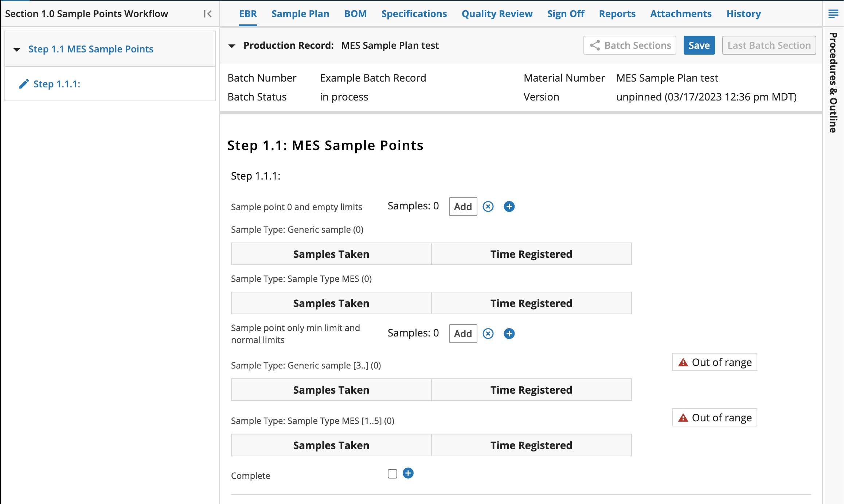Add sample to Sample point only min limit
Viewport: 844px width, 504px height.
pyautogui.click(x=463, y=334)
